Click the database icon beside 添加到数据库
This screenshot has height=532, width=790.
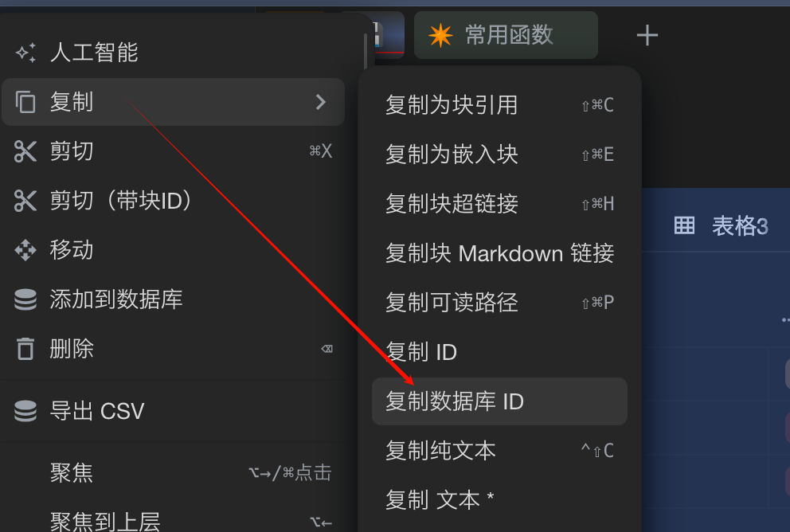point(25,299)
